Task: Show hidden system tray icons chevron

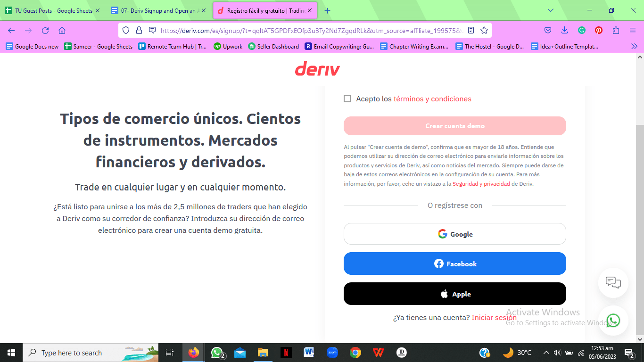Action: pos(546,353)
